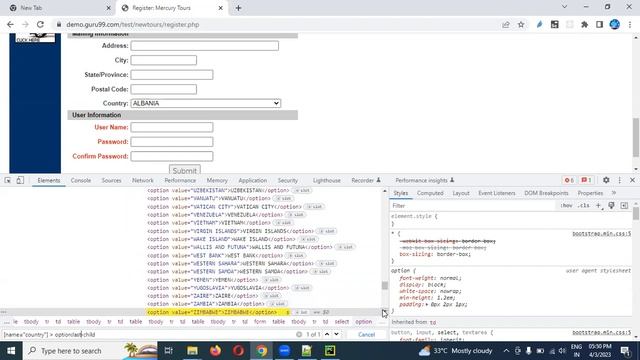This screenshot has height=360, width=640.
Task: Show hidden system tray icons chevron
Action: 506,351
